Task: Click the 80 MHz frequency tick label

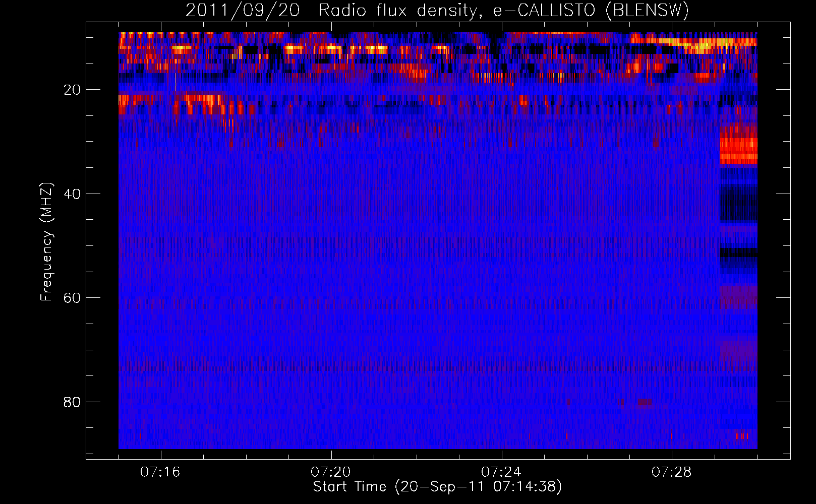Action: 72,402
